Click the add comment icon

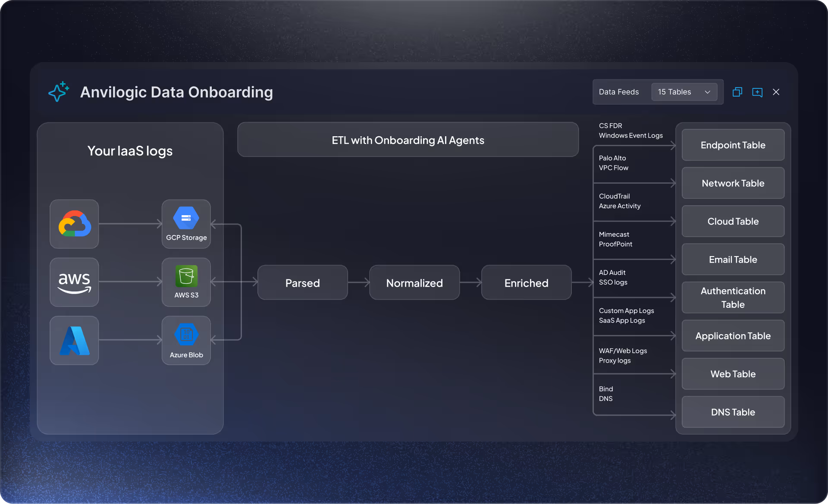pos(757,92)
